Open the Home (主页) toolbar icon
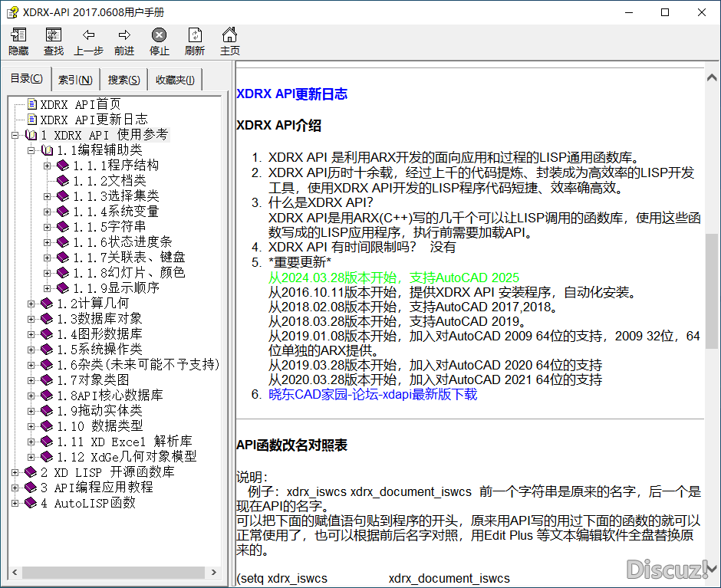721x588 pixels. (x=229, y=35)
